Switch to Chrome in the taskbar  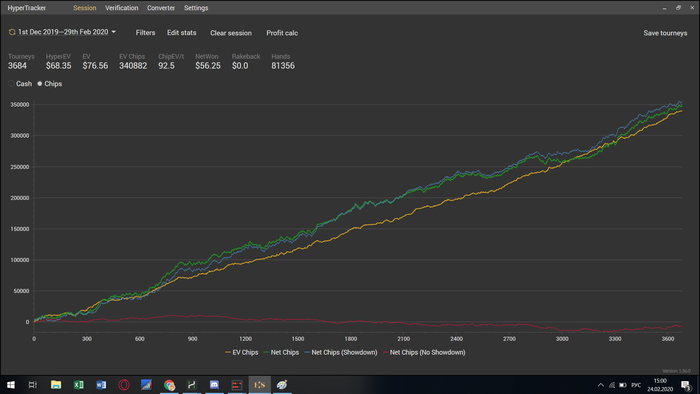click(169, 385)
